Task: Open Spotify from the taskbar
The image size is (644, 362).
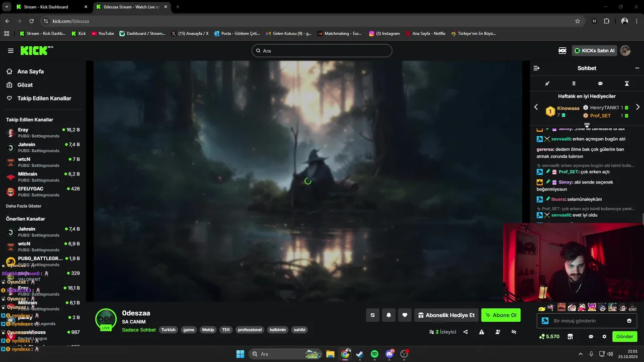Action: (374, 354)
